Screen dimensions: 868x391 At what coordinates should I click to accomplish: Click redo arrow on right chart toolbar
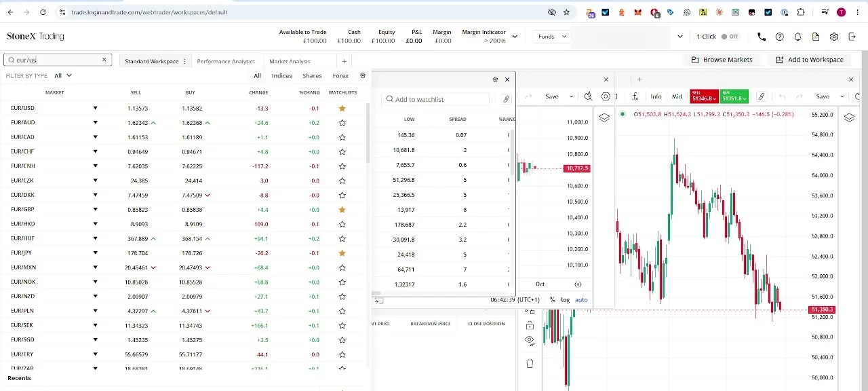click(800, 96)
